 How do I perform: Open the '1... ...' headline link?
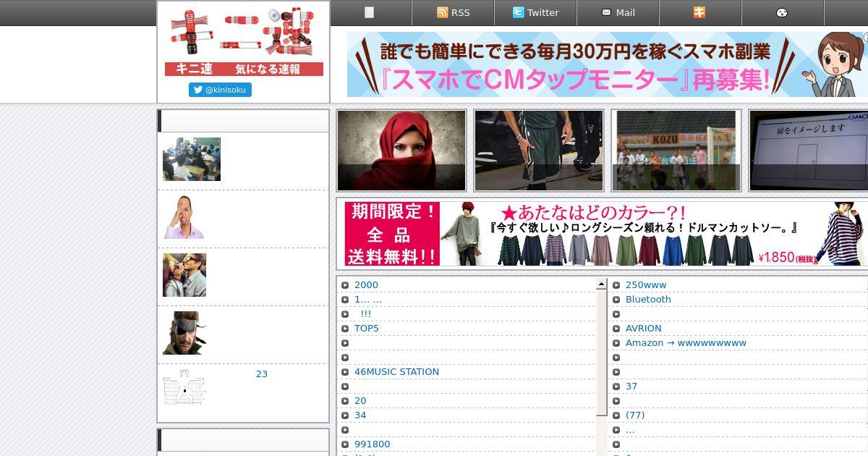(x=368, y=300)
